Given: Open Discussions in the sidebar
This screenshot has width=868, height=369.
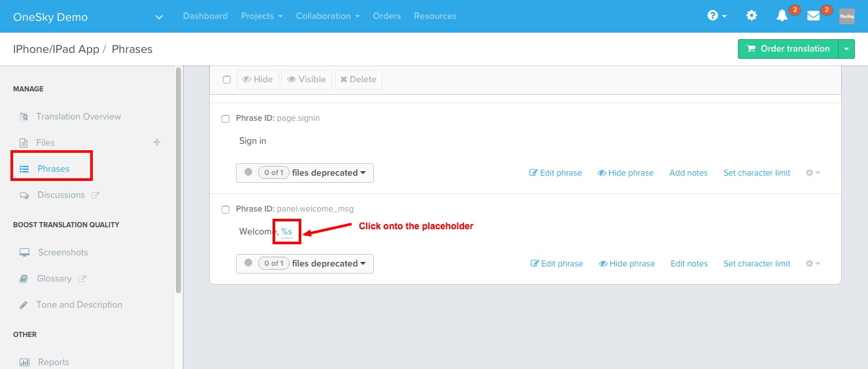Looking at the screenshot, I should (61, 195).
